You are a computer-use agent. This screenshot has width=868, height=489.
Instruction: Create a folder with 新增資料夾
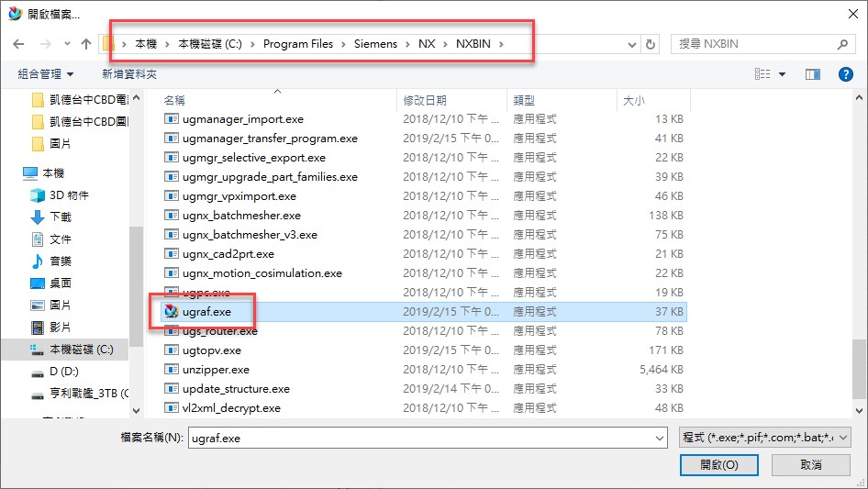(x=129, y=73)
